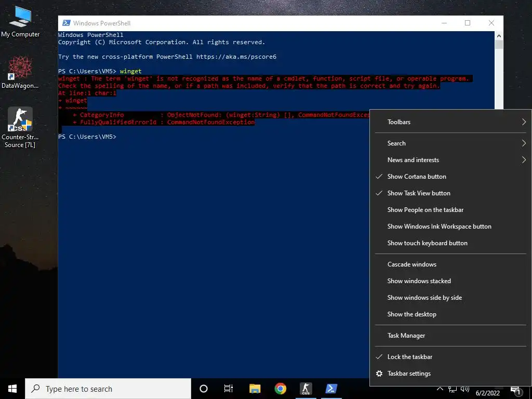Screen dimensions: 532x399
Task: Open the notification center icon
Action: pos(516,391)
